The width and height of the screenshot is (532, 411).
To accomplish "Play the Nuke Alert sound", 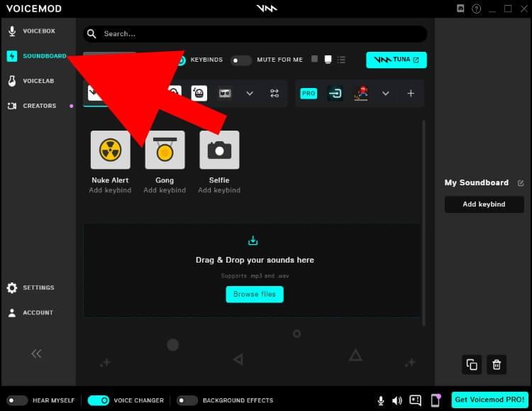I will click(110, 150).
